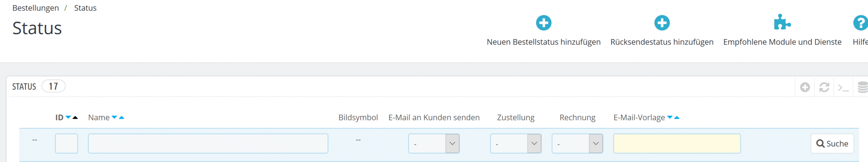Click the database export icon

863,87
